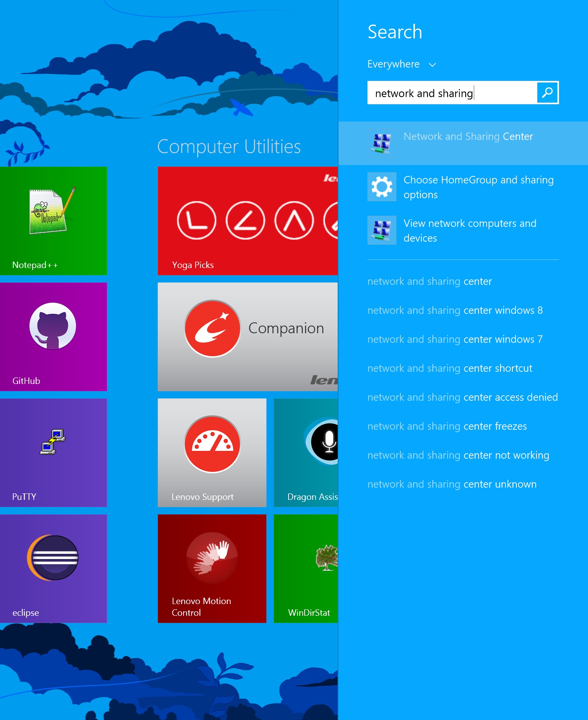
Task: Select suggestion ending 'center windows 8'
Action: [x=455, y=310]
